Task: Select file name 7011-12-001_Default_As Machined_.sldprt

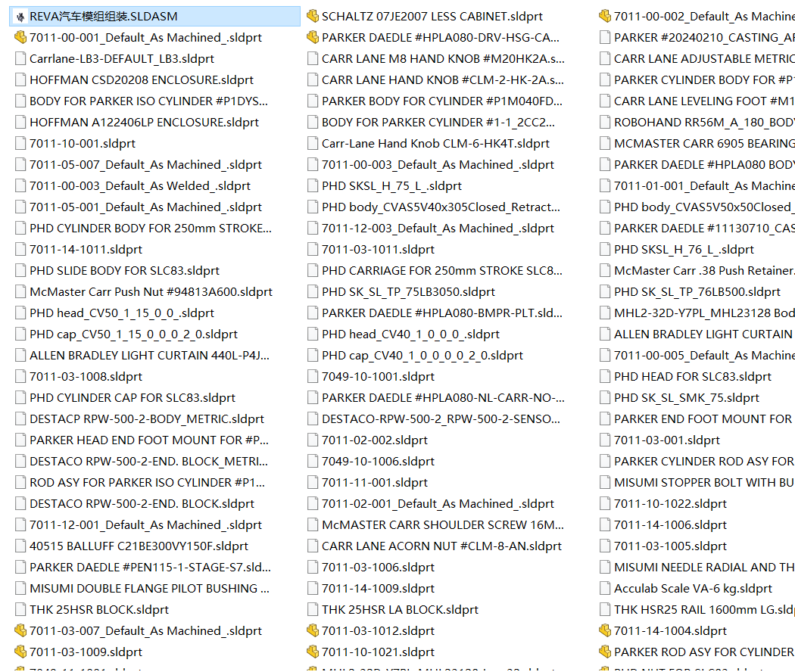Action: click(145, 525)
